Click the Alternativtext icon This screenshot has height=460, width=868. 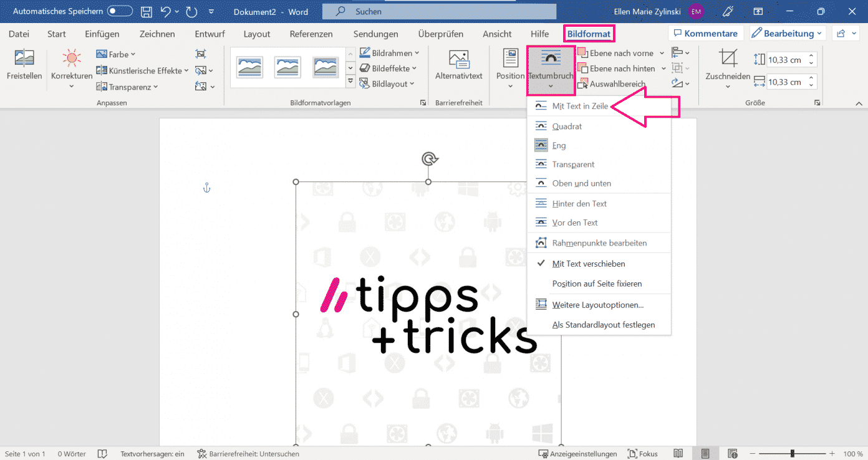[458, 60]
